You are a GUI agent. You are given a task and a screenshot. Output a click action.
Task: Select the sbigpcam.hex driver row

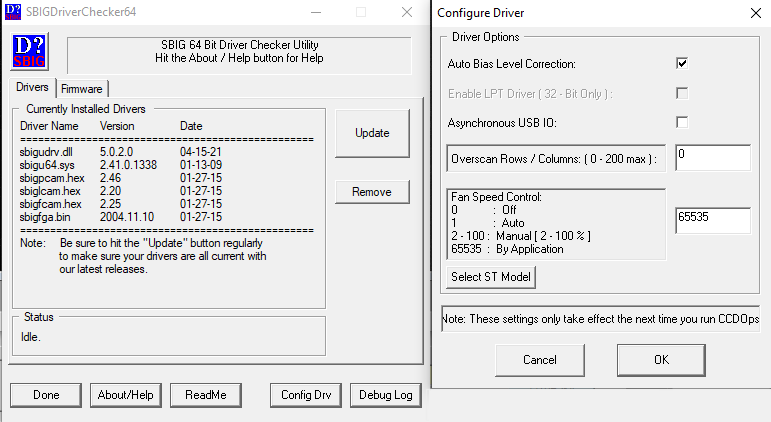coord(120,178)
